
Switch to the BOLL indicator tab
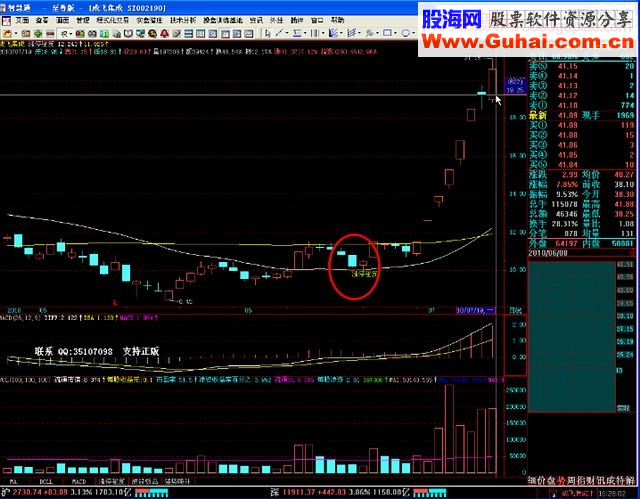pyautogui.click(x=46, y=481)
